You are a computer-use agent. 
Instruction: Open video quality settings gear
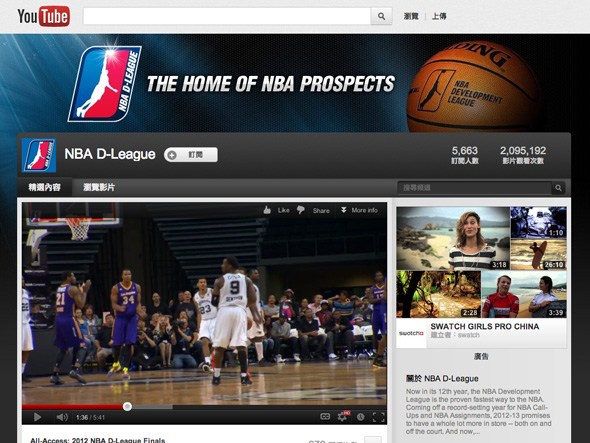343,416
